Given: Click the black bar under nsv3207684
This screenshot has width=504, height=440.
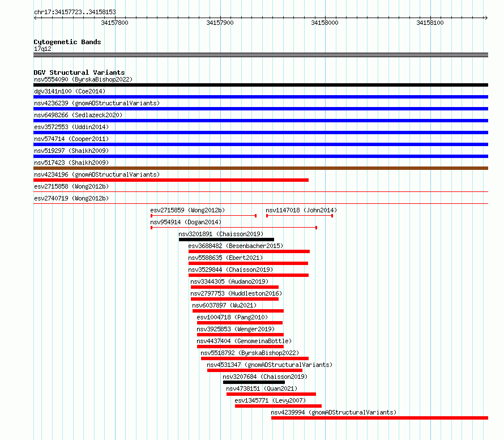Looking at the screenshot, I should pyautogui.click(x=254, y=382).
